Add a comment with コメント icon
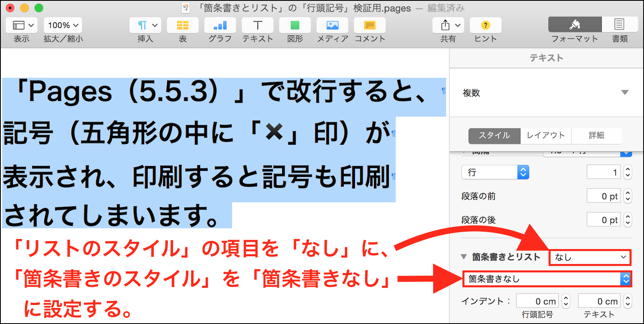Viewport: 644px width, 324px height. pyautogui.click(x=370, y=25)
